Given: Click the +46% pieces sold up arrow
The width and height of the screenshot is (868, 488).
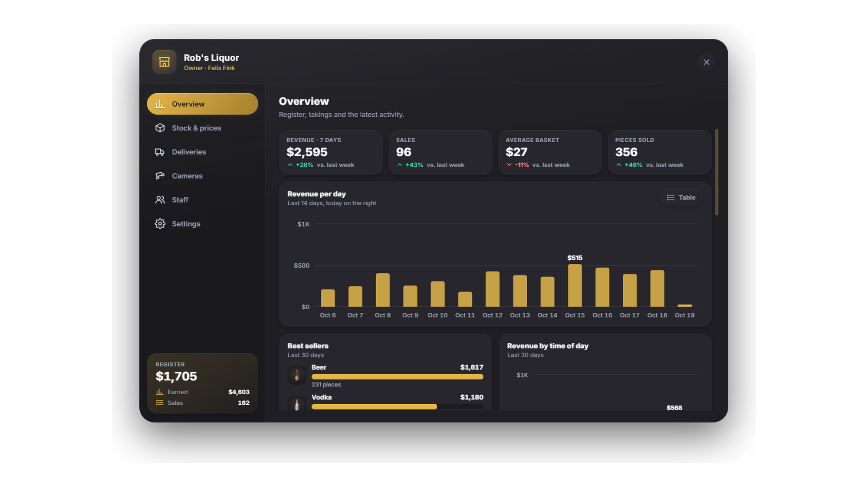Looking at the screenshot, I should pos(618,165).
